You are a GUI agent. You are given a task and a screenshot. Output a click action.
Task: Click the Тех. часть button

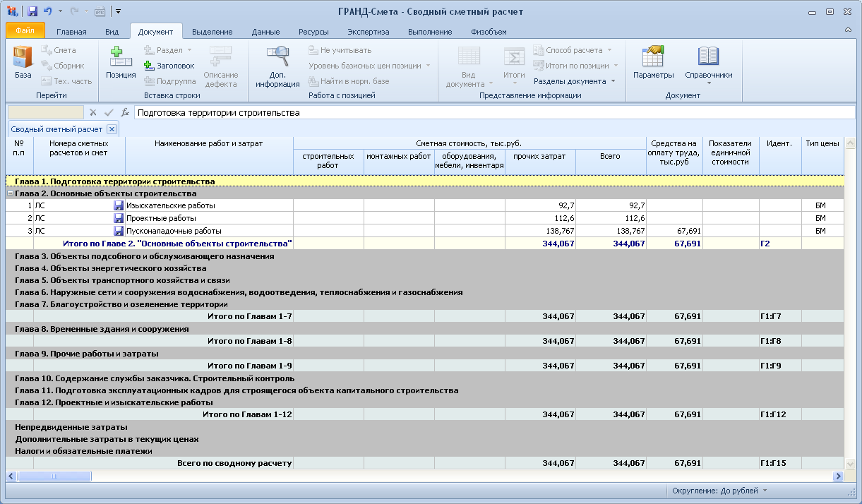click(x=66, y=81)
